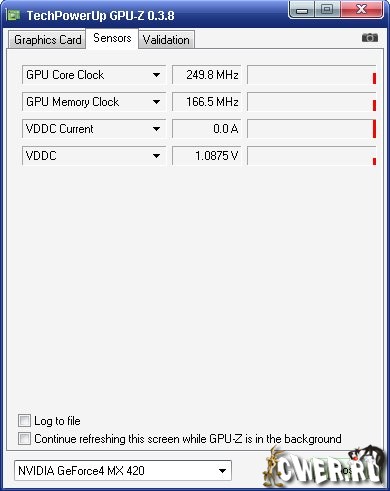The image size is (390, 491).
Task: Click the 1.0875 V value field
Action: pyautogui.click(x=206, y=156)
